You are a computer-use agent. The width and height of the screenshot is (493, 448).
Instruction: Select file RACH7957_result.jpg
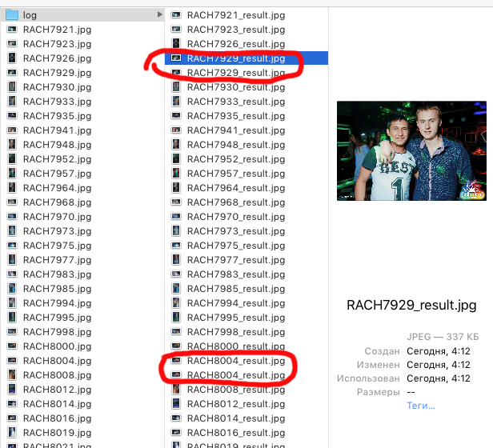point(236,174)
